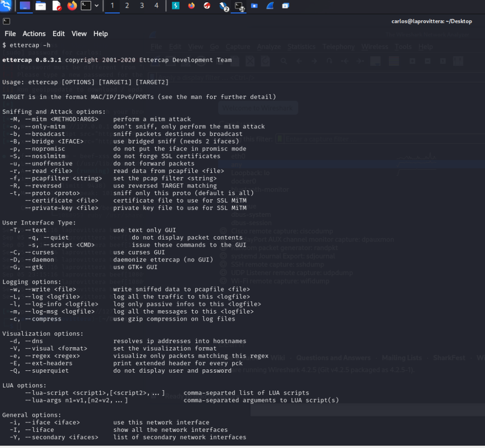Open the Actions menu
Image resolution: width=485 pixels, height=448 pixels.
34,34
